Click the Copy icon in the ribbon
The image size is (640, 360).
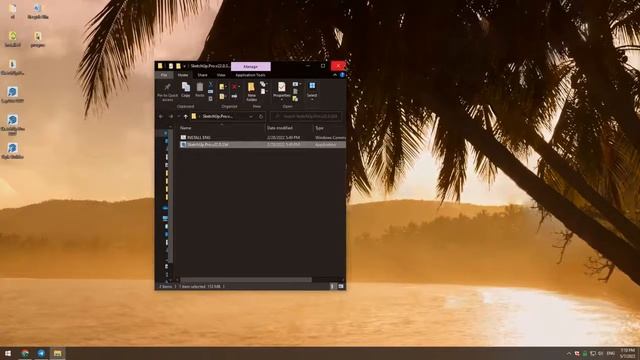(186, 87)
